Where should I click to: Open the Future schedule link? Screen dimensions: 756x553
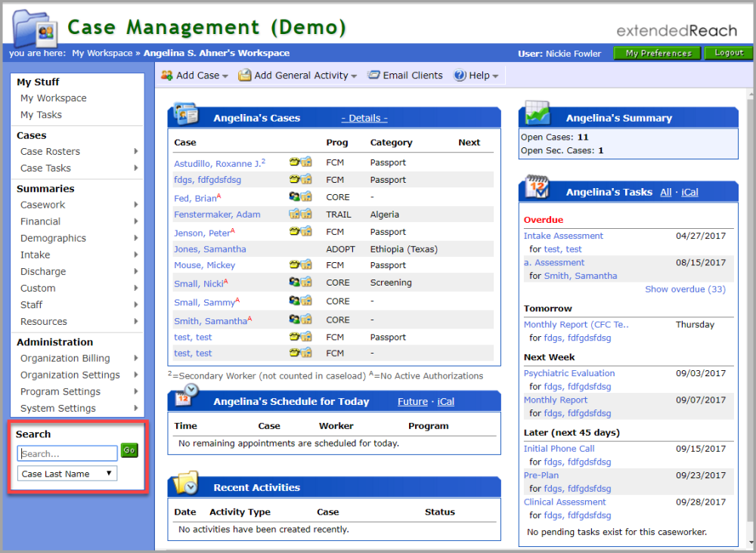click(413, 401)
